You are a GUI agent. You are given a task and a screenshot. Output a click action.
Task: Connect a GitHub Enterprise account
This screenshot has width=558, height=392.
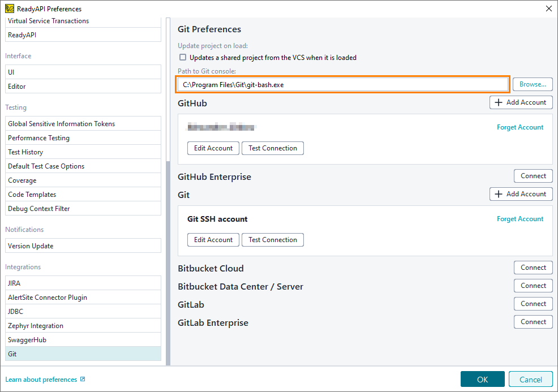click(533, 175)
